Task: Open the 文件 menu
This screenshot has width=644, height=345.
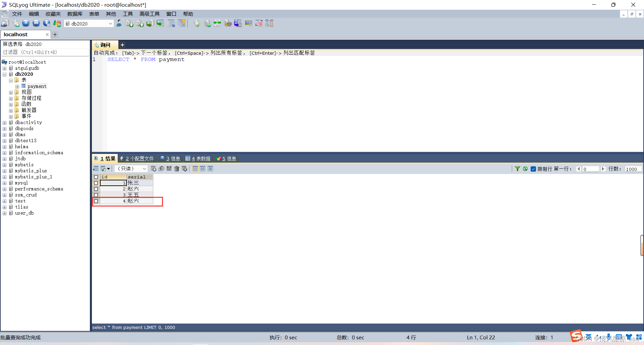Action: click(17, 14)
